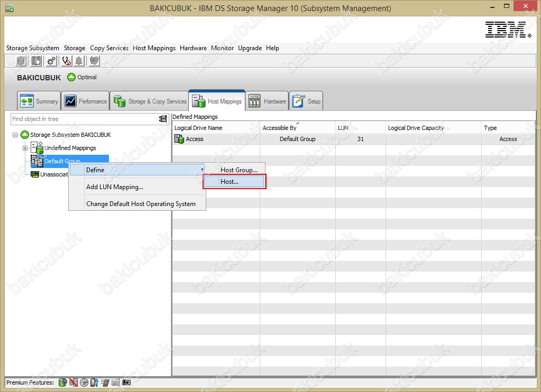This screenshot has width=541, height=392.
Task: Open the Host Mappings menu in menu bar
Action: [x=154, y=48]
